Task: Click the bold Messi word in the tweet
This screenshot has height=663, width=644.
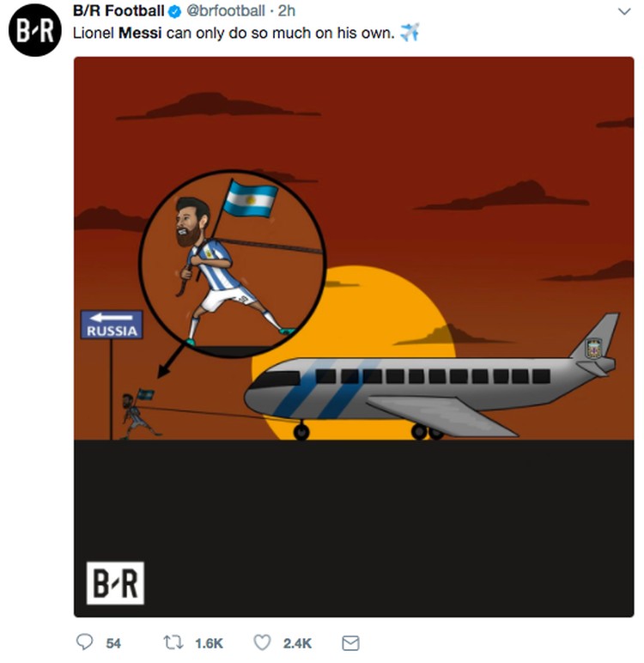Action: point(140,33)
